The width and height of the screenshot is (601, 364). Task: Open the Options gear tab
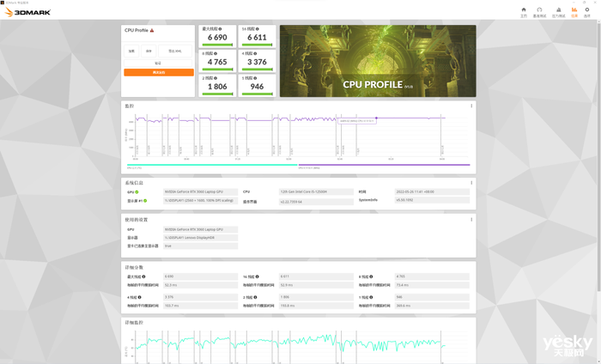tap(586, 12)
